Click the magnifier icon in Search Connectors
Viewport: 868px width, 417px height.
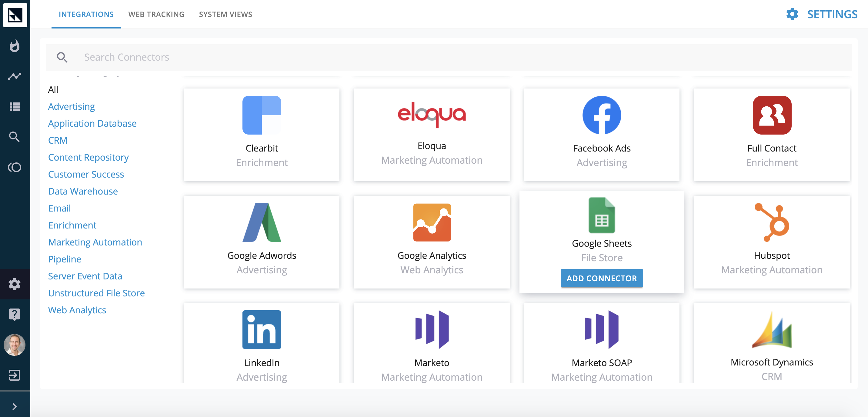pos(62,57)
